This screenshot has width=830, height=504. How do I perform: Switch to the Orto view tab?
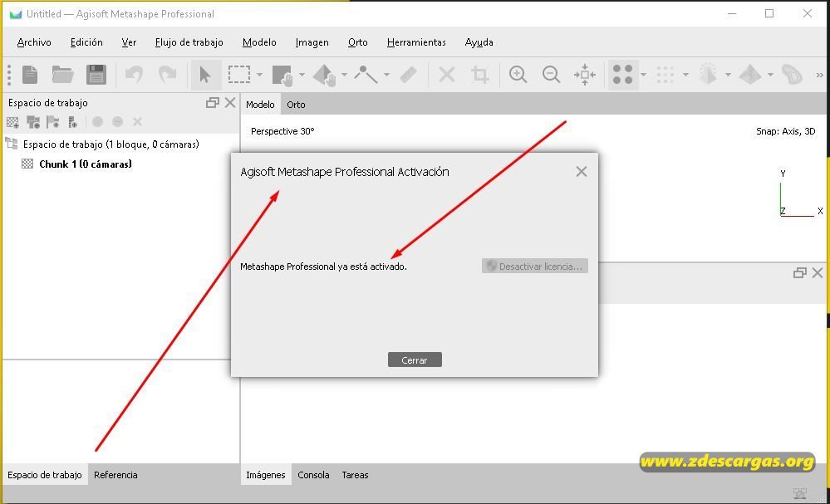tap(296, 105)
